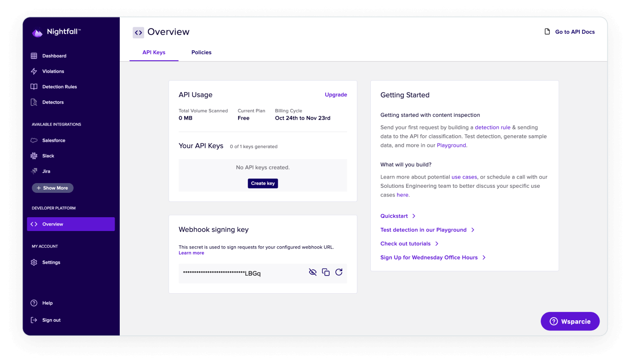Open Test detection in our Playground
Screen dimensions: 630x364
(x=424, y=230)
